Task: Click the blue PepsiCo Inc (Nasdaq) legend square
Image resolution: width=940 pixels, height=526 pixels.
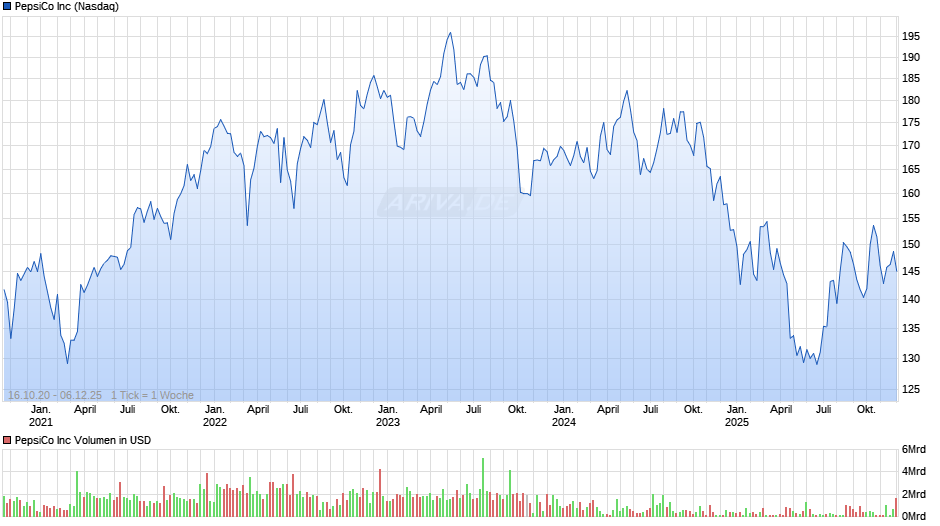Action: (x=7, y=7)
